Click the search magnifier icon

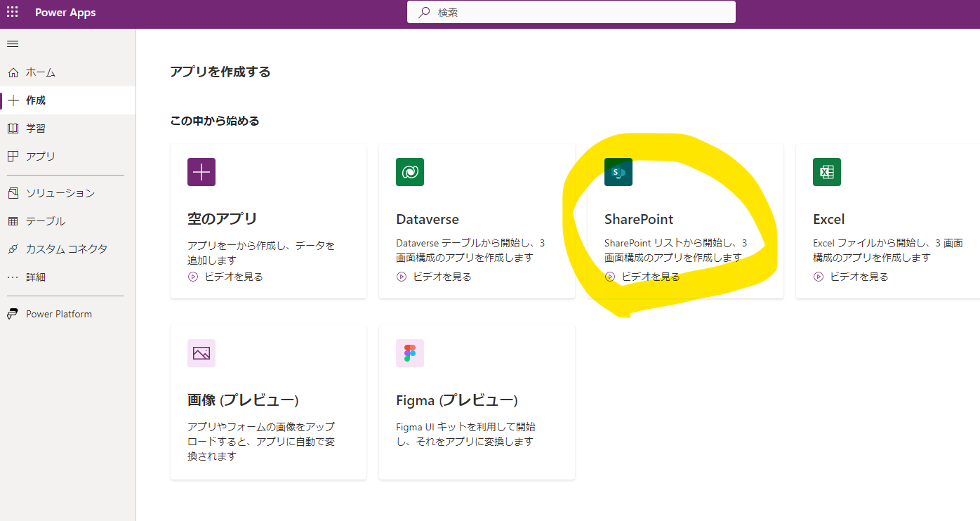(424, 12)
